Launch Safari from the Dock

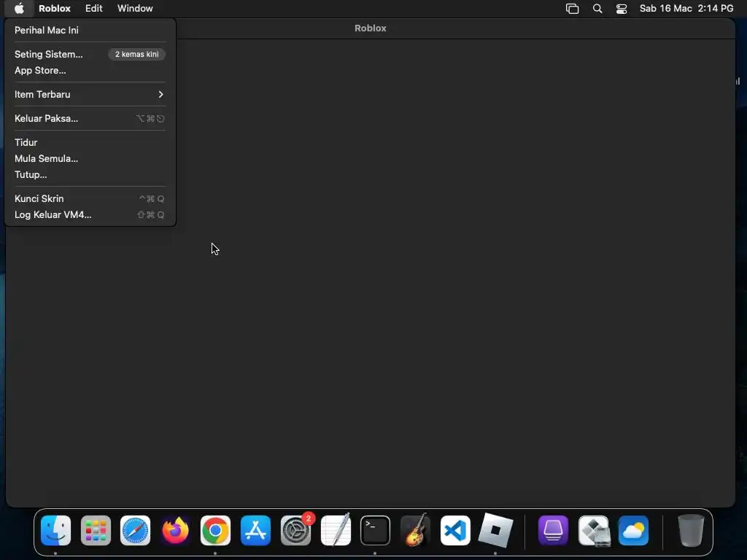click(x=135, y=531)
